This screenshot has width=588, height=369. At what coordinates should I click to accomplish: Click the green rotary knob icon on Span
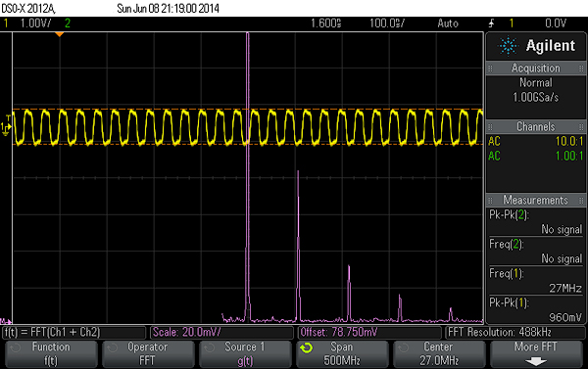[306, 348]
